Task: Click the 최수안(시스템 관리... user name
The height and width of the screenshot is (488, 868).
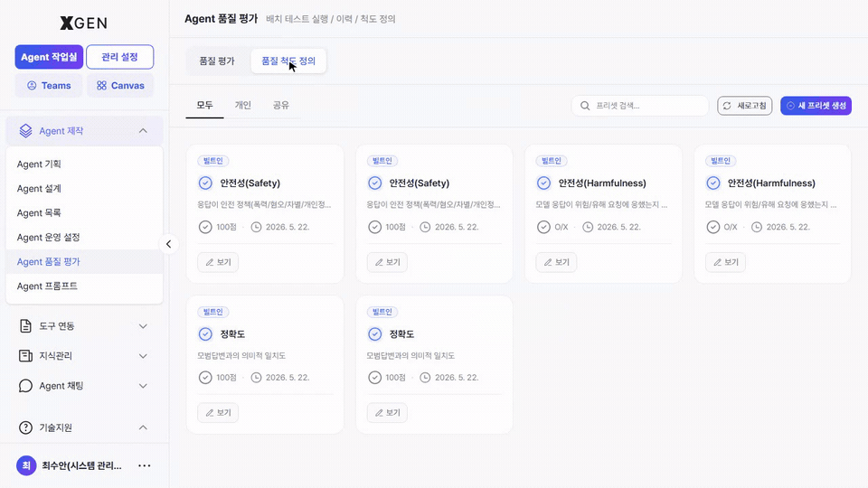Action: coord(82,466)
